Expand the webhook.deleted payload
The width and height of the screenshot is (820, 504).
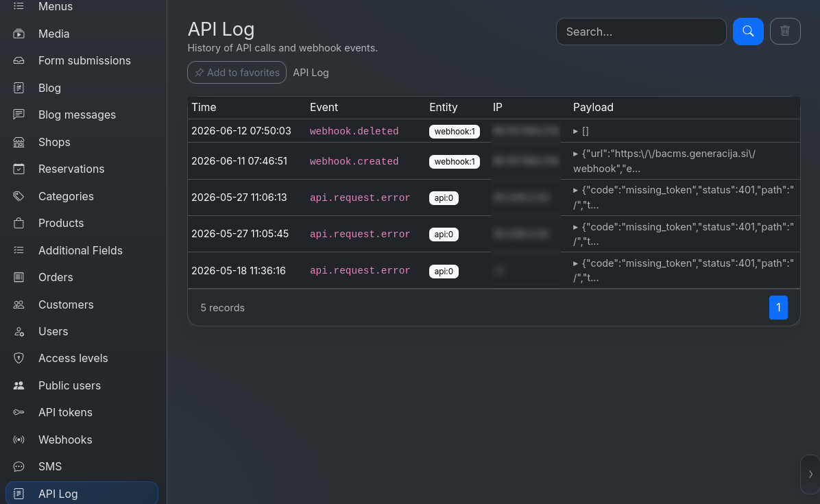coord(575,131)
